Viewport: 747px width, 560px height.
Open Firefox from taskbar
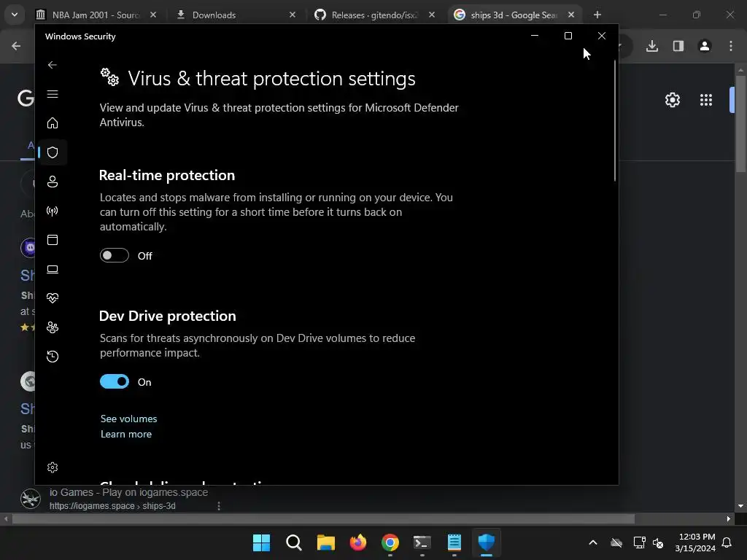pos(358,542)
